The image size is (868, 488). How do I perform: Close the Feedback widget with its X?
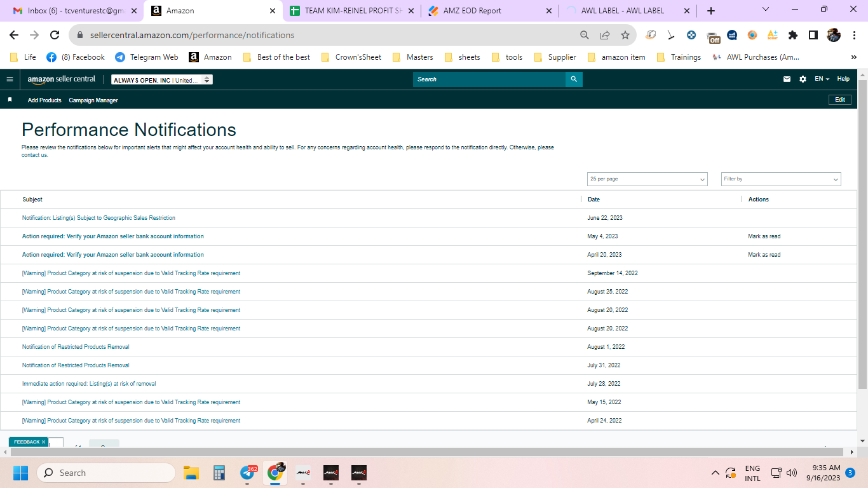point(44,442)
